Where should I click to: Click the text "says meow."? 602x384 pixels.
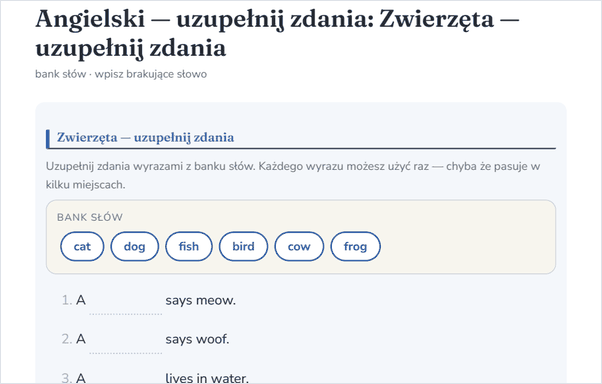tap(200, 300)
